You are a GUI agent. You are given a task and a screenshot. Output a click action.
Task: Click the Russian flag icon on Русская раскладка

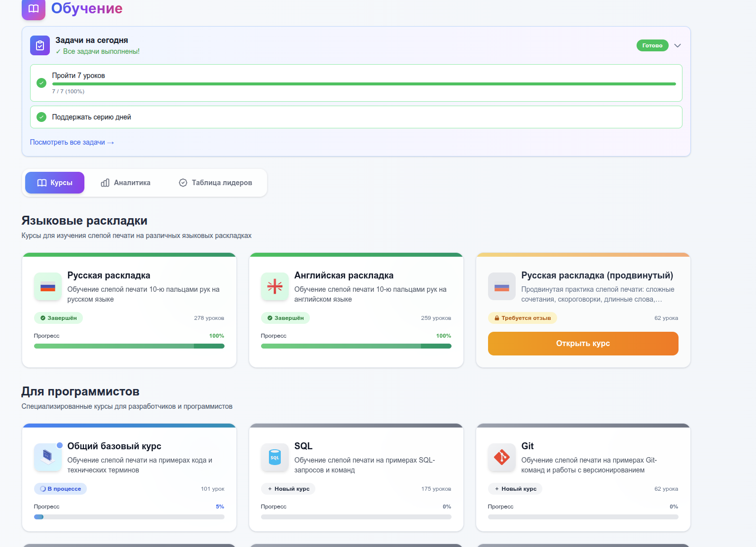click(48, 287)
